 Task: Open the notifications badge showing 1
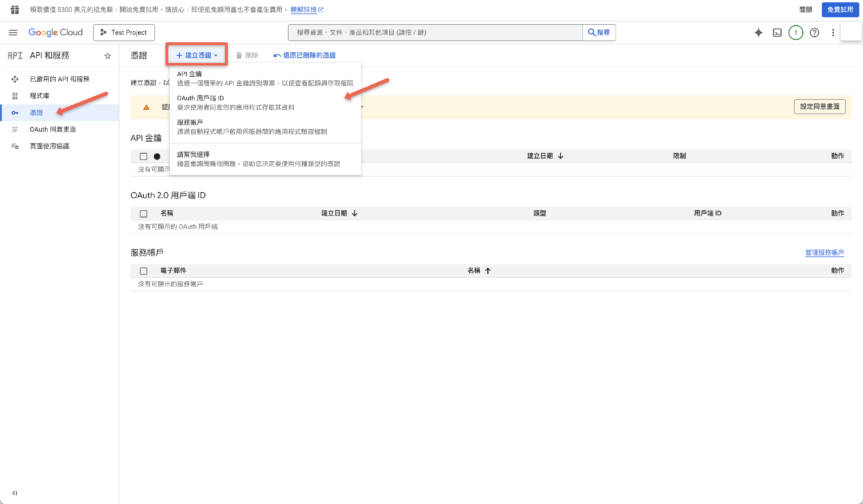point(795,32)
